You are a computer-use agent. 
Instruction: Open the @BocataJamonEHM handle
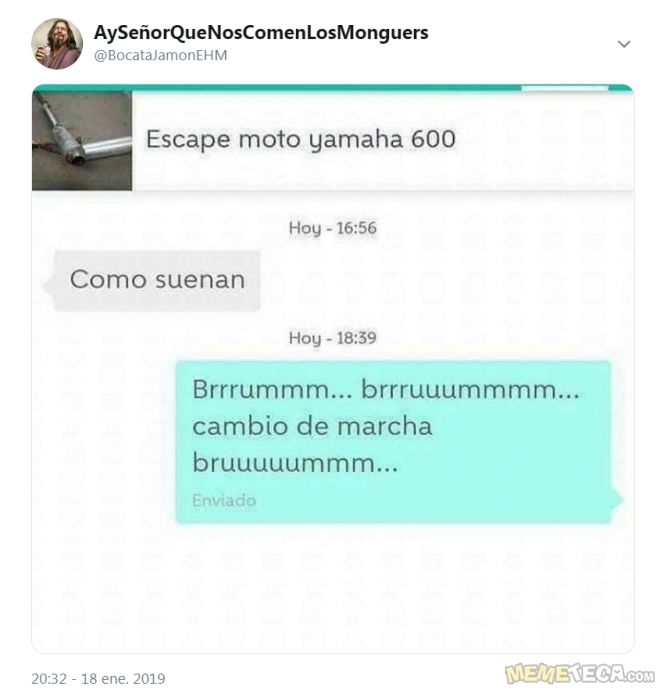(x=161, y=55)
